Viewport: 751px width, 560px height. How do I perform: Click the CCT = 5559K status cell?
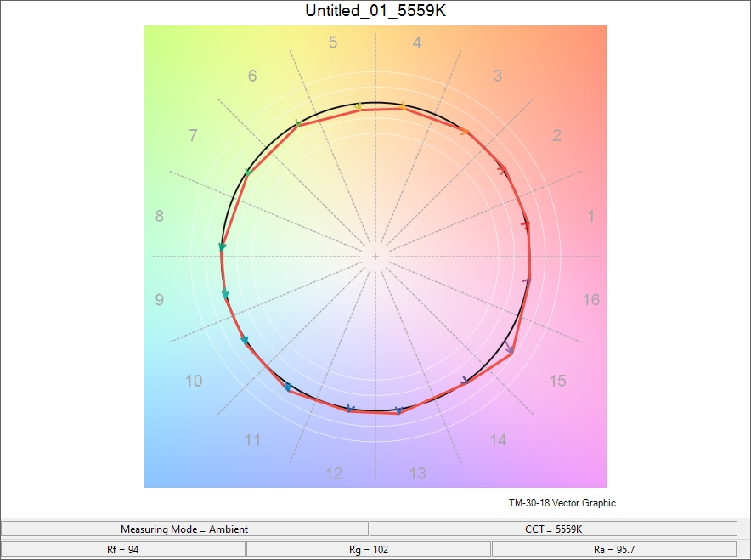[553, 529]
